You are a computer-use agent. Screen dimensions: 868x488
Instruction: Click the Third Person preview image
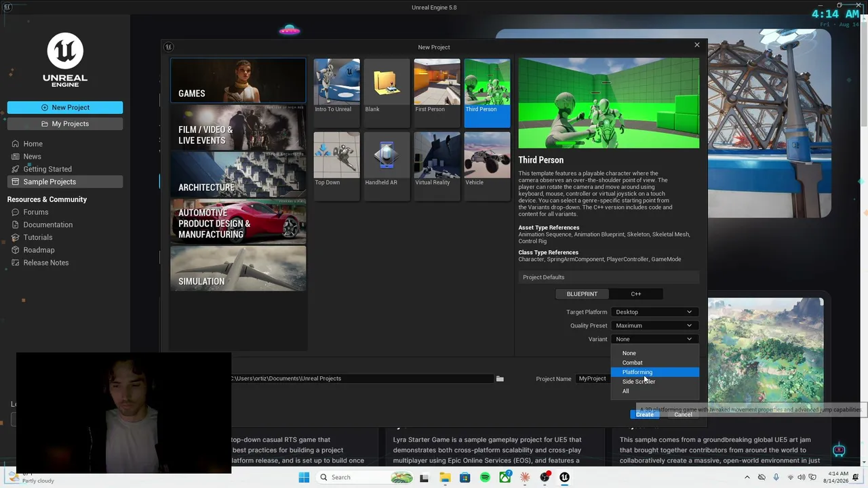(x=609, y=103)
